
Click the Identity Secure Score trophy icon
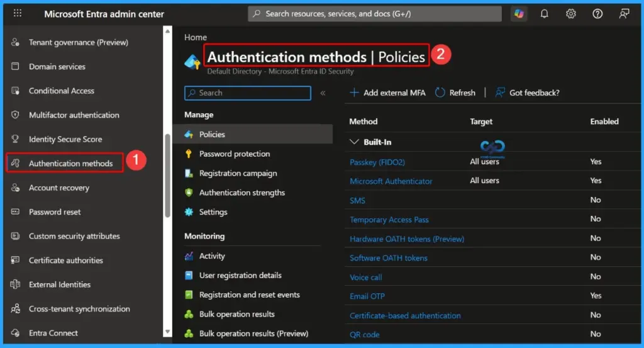[15, 139]
